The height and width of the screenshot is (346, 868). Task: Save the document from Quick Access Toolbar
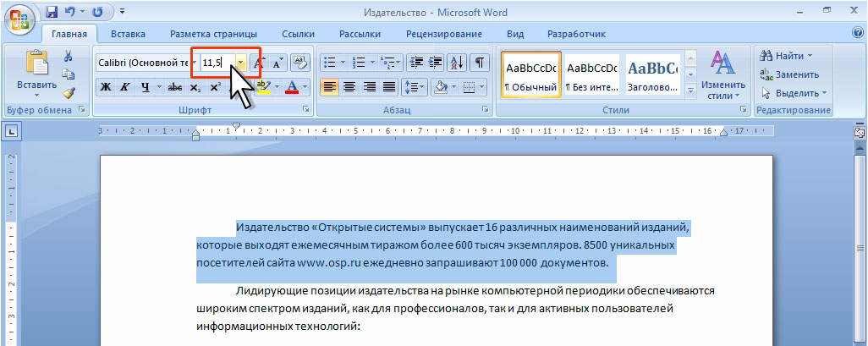click(x=52, y=11)
